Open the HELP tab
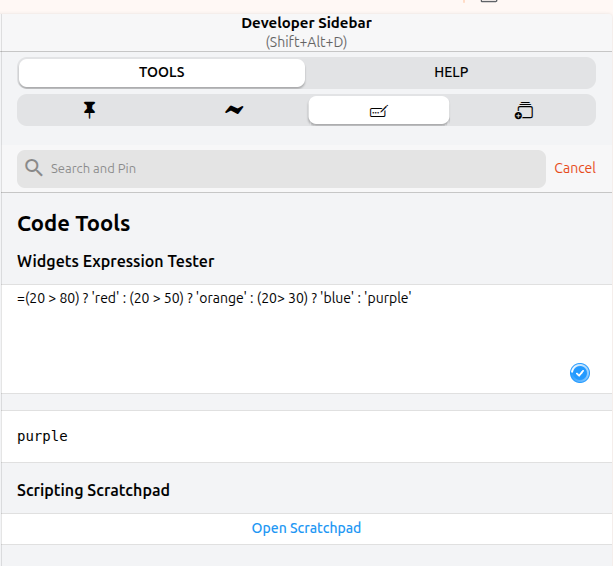 click(x=451, y=73)
